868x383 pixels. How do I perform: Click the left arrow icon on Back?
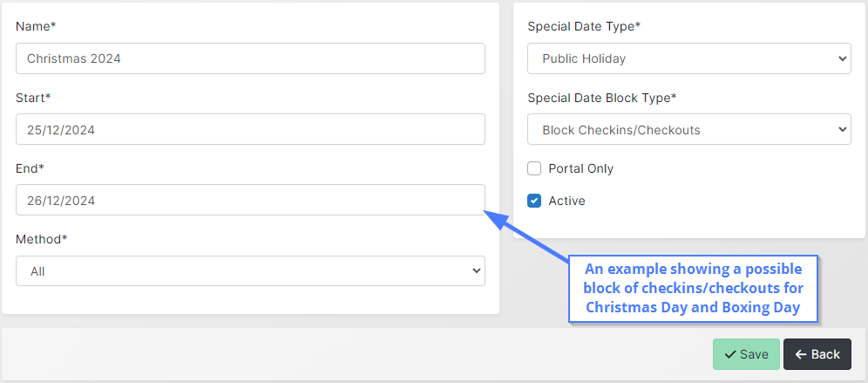[801, 354]
